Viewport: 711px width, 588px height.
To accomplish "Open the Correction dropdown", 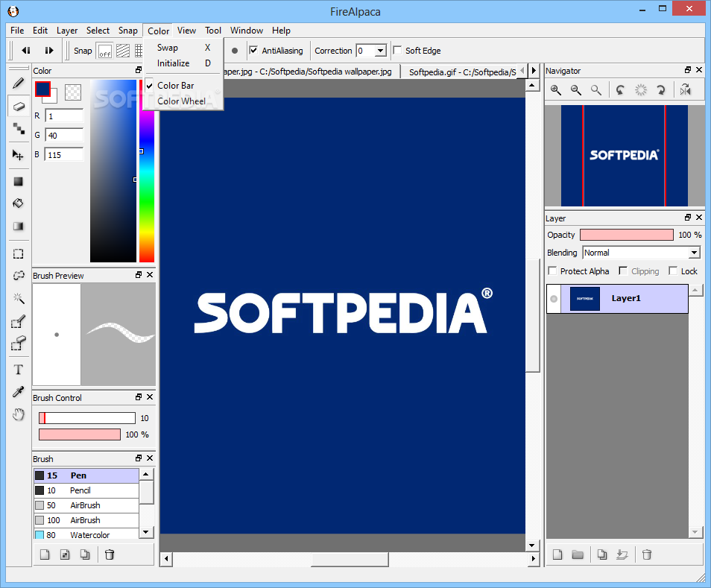I will (x=380, y=51).
